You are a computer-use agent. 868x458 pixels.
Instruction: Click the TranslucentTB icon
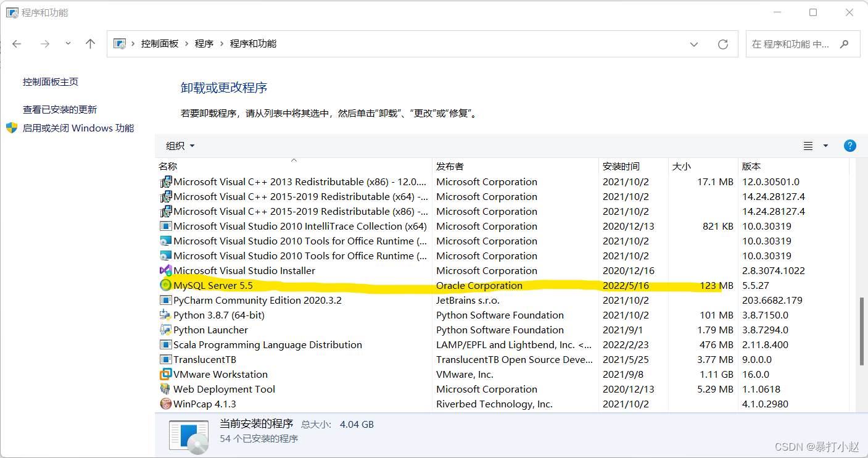165,359
